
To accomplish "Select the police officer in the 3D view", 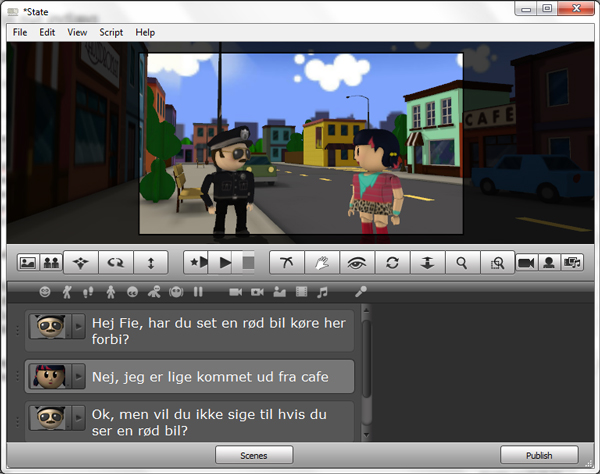I will [x=230, y=183].
